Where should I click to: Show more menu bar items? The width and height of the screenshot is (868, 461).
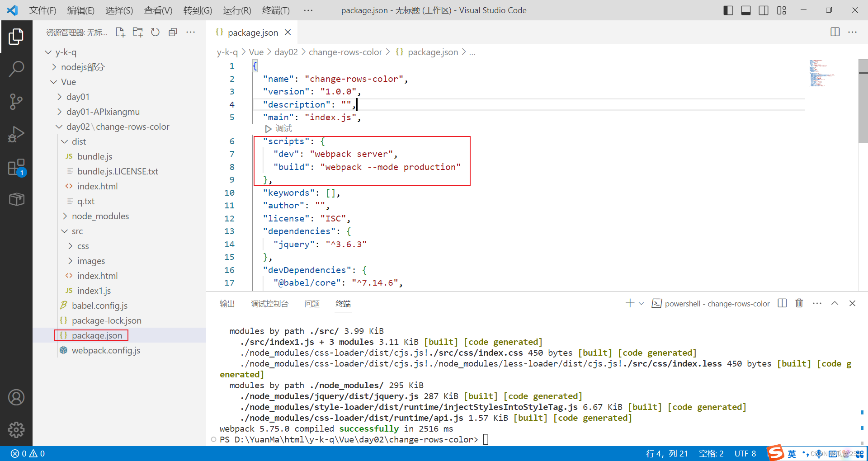(x=308, y=10)
